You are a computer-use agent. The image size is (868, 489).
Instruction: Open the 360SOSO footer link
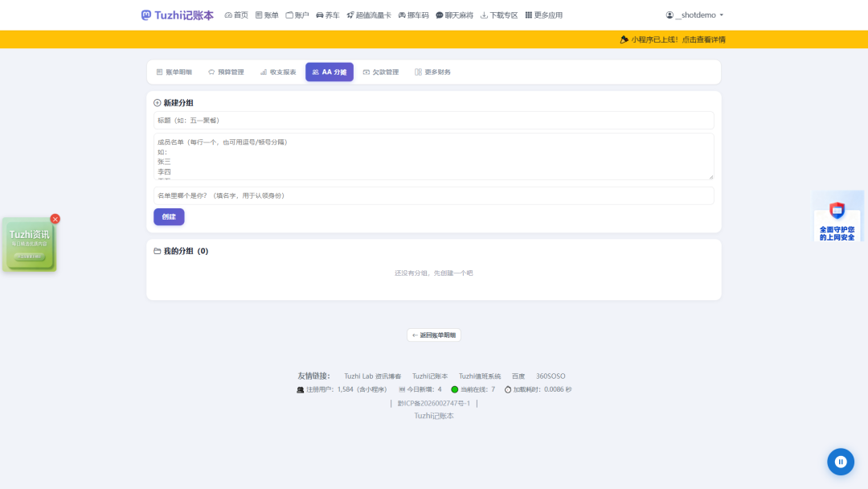(x=551, y=376)
